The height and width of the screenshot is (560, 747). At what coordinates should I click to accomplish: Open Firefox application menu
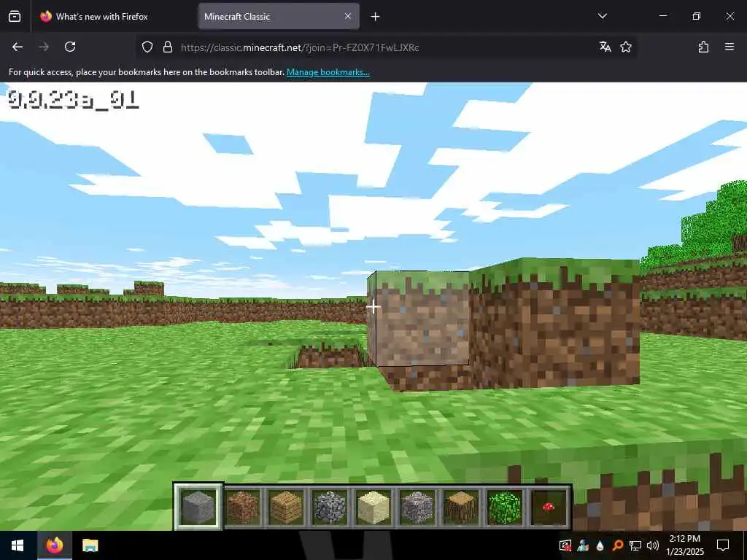(x=729, y=47)
